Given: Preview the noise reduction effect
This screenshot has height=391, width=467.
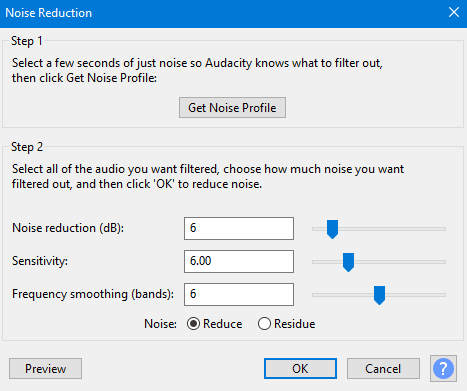Looking at the screenshot, I should 45,369.
